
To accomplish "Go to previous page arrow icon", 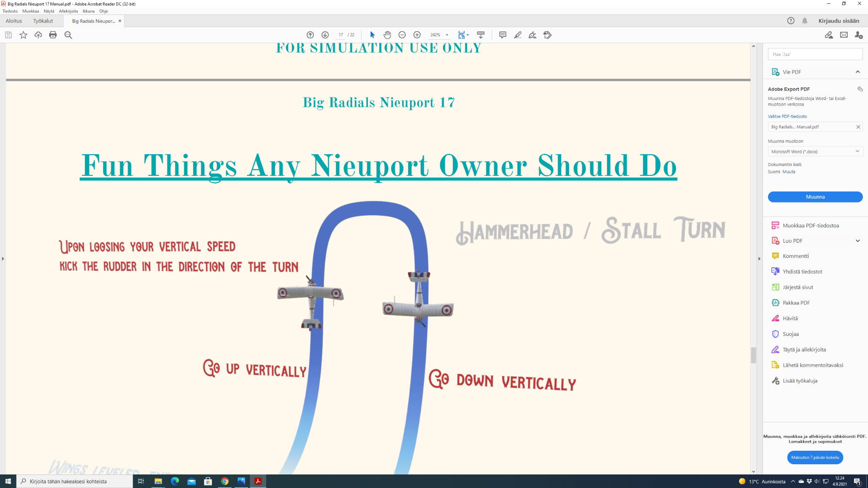I will [310, 35].
